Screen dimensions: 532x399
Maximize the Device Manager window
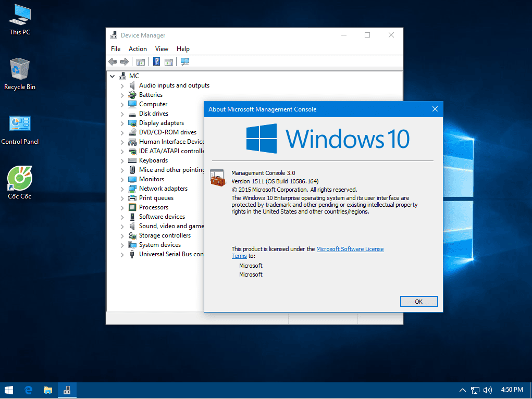pos(367,35)
